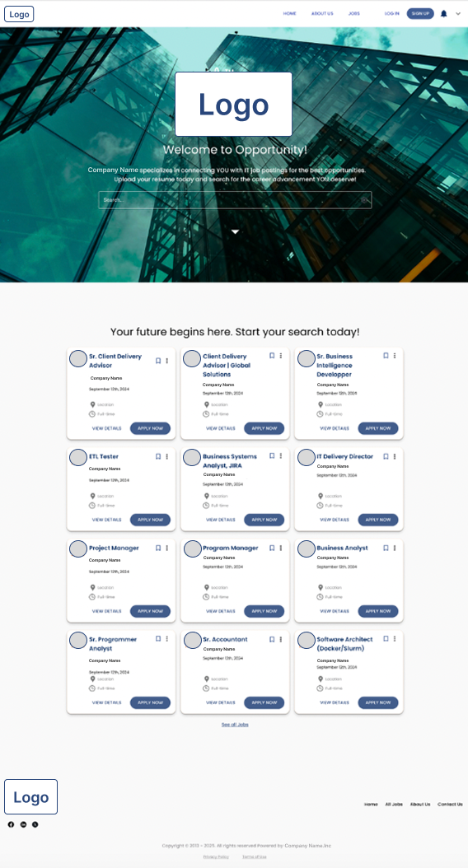Image resolution: width=468 pixels, height=868 pixels.
Task: Open X (Twitter) page from footer icon
Action: pos(35,824)
